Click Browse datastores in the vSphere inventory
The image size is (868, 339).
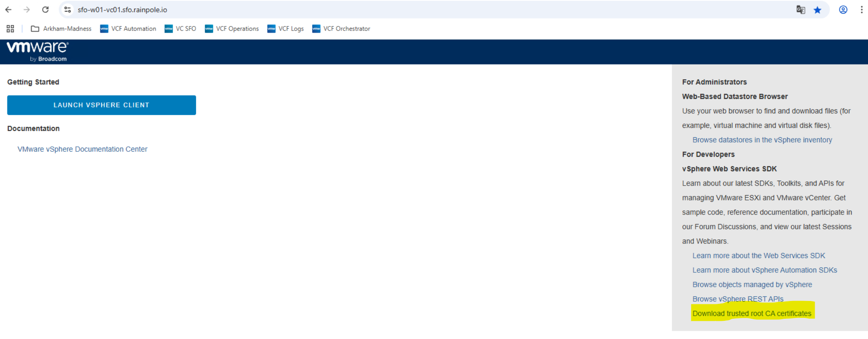click(762, 140)
